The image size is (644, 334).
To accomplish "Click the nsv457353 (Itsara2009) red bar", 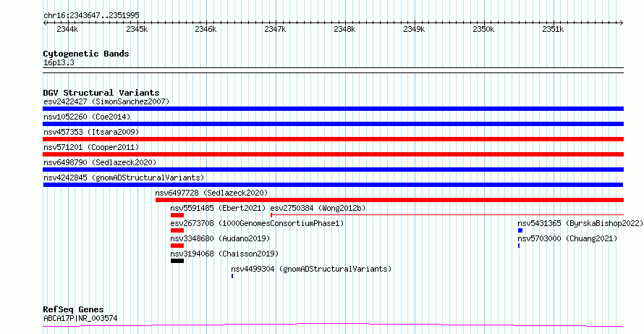I will coord(333,139).
